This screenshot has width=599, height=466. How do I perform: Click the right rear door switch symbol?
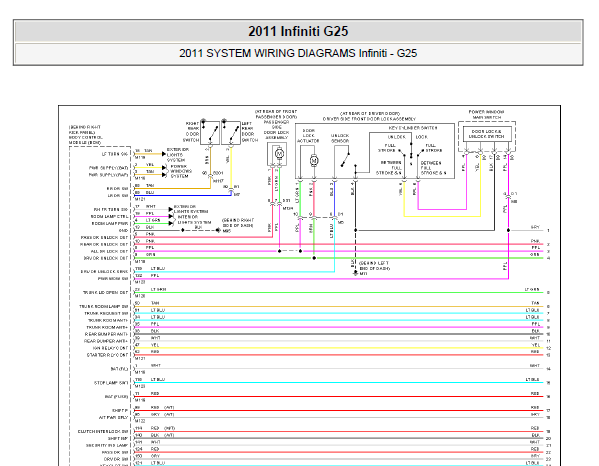click(x=210, y=132)
